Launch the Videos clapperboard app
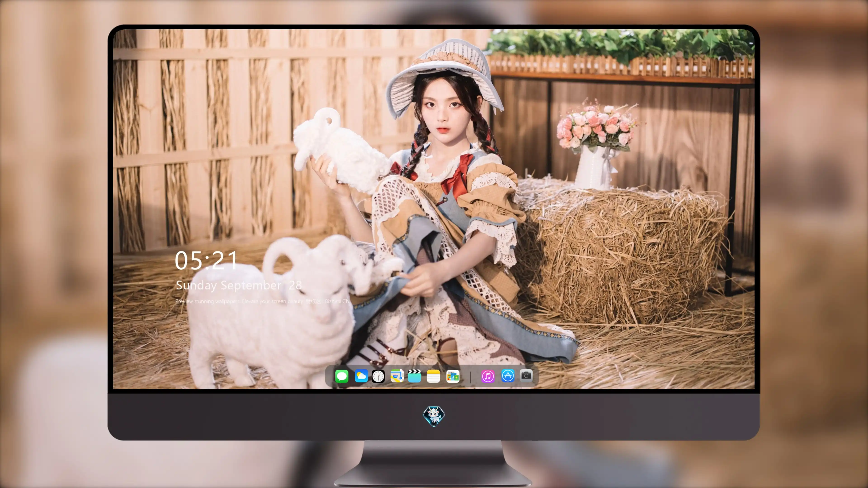The width and height of the screenshot is (868, 488). [415, 376]
